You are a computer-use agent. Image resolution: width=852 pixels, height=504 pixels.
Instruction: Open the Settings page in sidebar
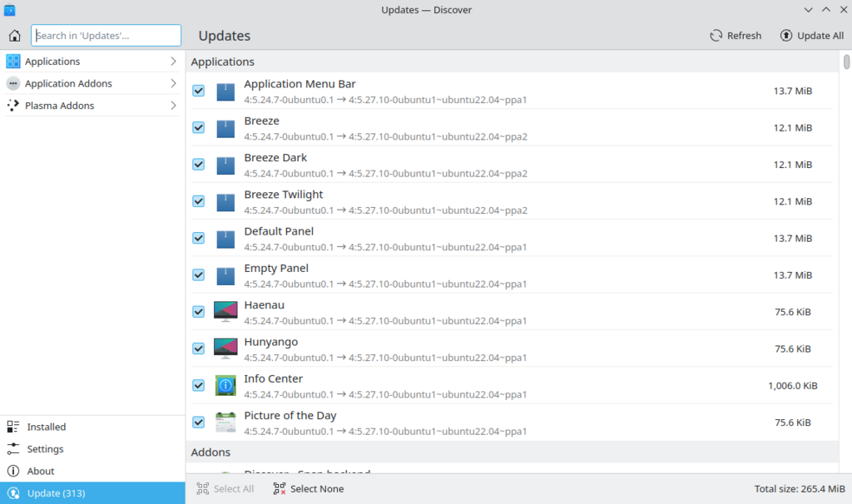45,449
